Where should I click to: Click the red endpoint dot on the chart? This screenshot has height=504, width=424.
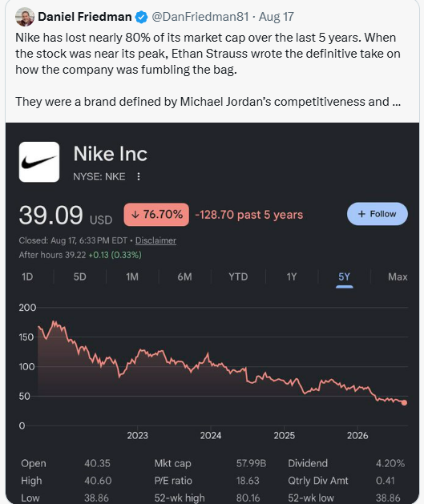tap(405, 403)
